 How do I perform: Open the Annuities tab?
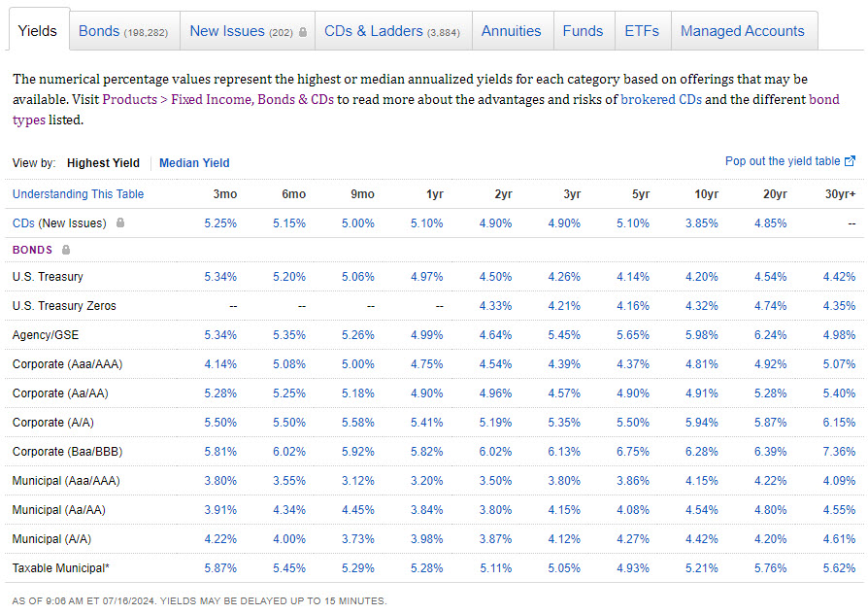(512, 31)
